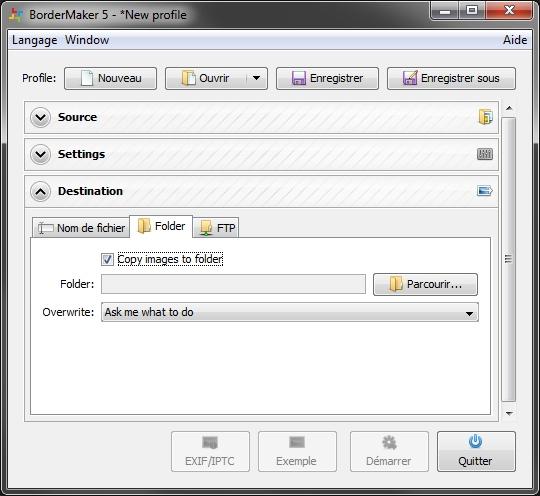
Task: Save profile with the Enregistrer disk icon
Action: [299, 78]
